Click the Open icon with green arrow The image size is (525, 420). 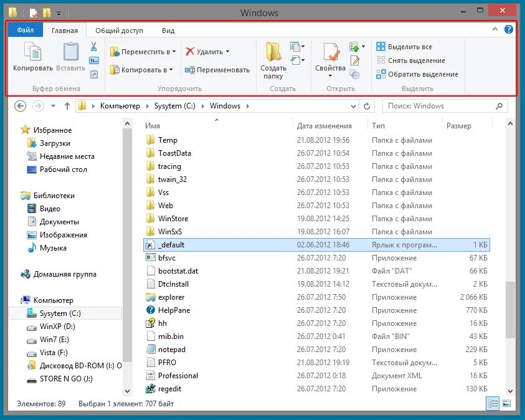pyautogui.click(x=354, y=47)
